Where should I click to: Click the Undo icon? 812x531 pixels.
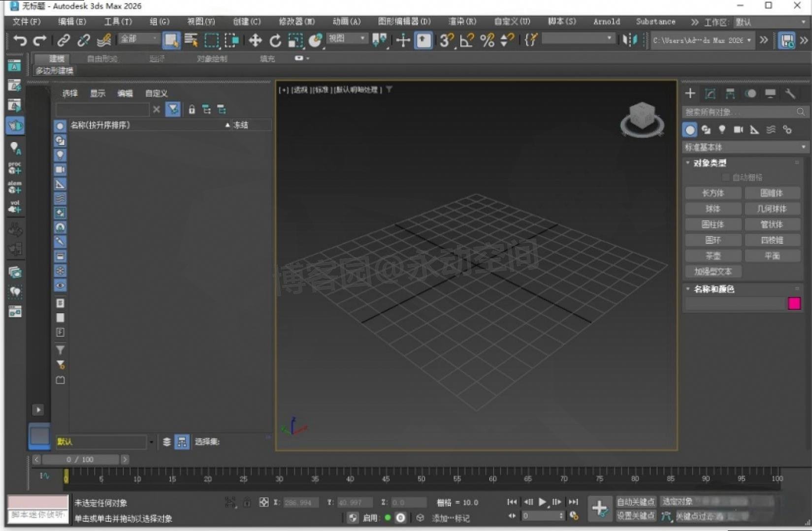20,40
